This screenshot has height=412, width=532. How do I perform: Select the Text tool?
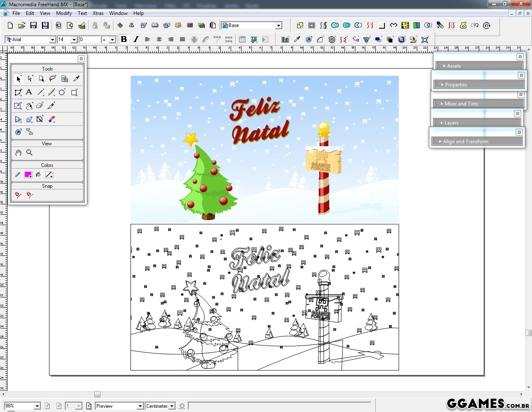tap(29, 92)
